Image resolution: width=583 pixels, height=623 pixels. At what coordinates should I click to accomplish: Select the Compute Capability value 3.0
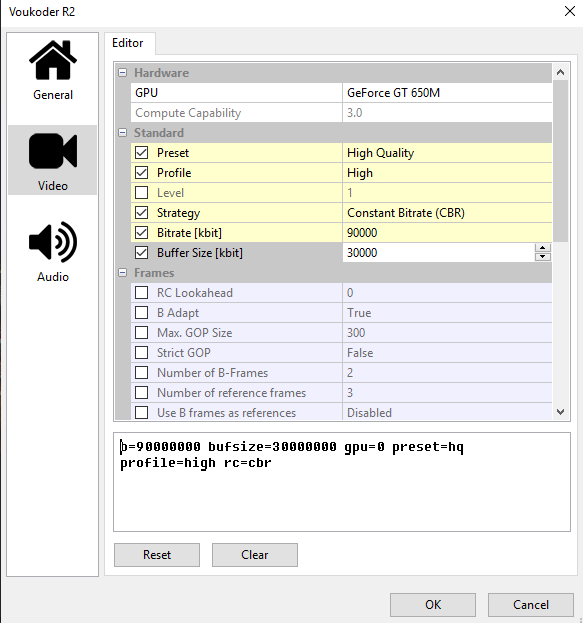coord(447,113)
